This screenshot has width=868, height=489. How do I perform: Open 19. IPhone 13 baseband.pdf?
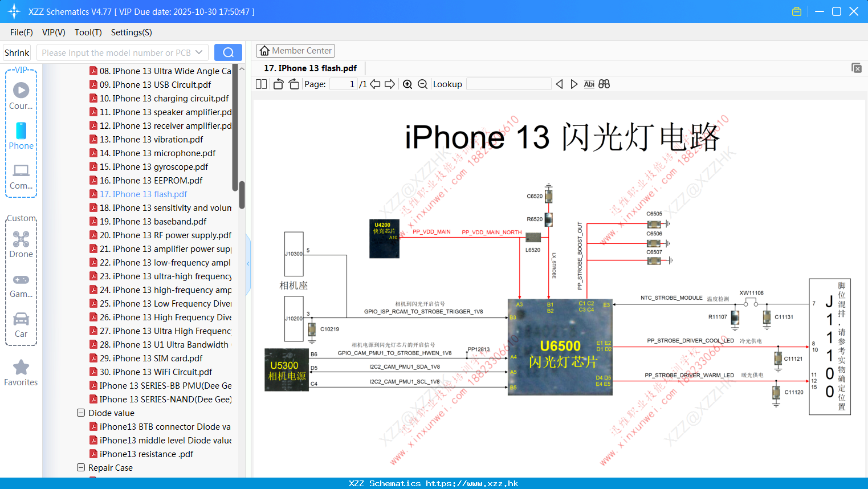(x=153, y=221)
